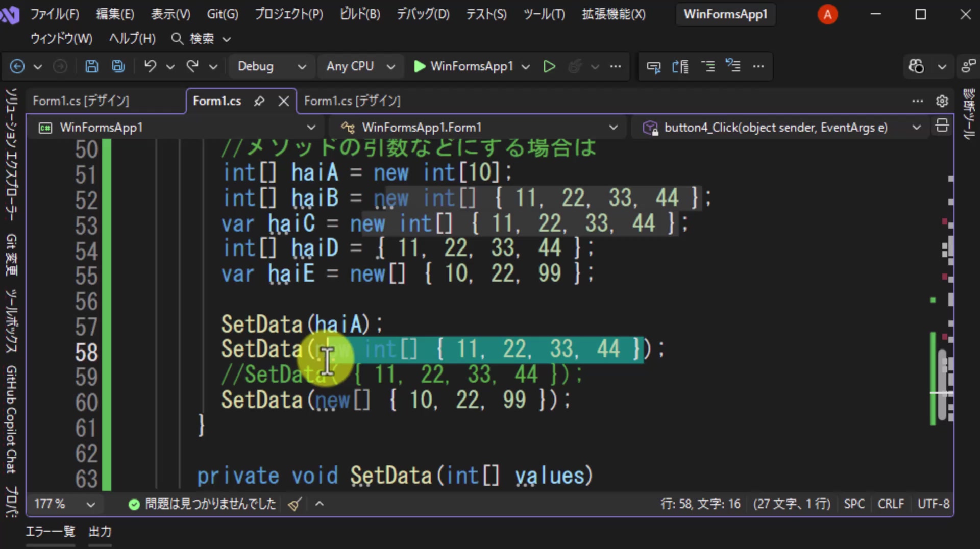
Task: Open the ビルド(B) menu
Action: click(360, 14)
